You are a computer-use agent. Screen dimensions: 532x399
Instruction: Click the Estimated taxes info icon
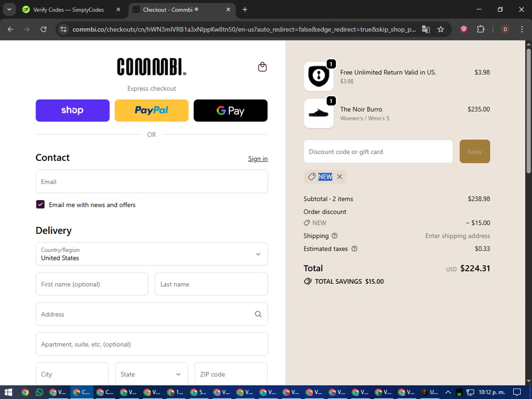click(x=354, y=249)
